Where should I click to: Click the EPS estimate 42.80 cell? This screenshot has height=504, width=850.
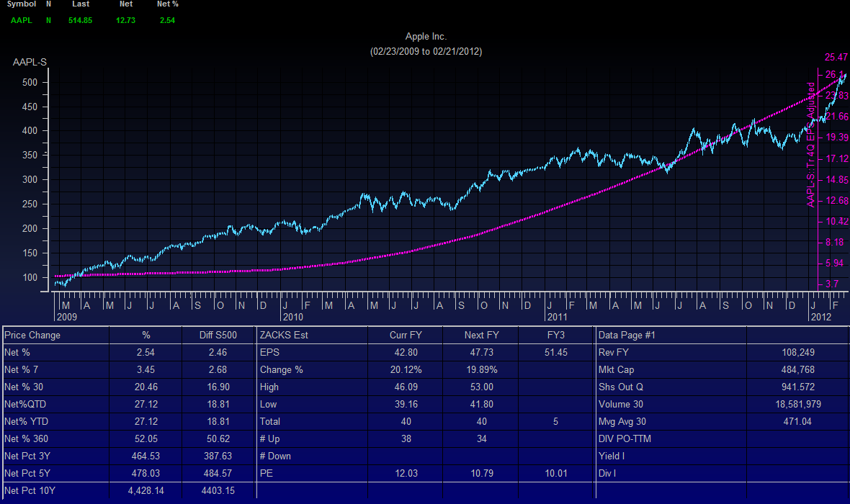click(x=406, y=352)
